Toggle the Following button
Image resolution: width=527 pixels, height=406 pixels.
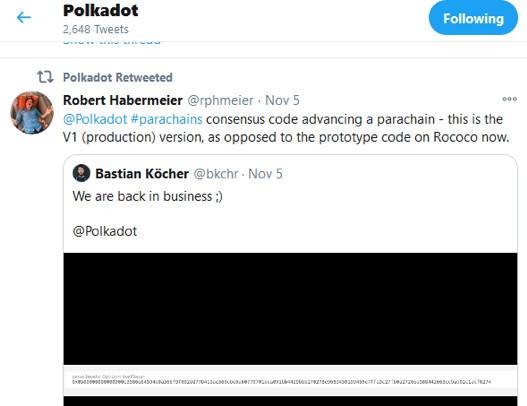pyautogui.click(x=473, y=17)
